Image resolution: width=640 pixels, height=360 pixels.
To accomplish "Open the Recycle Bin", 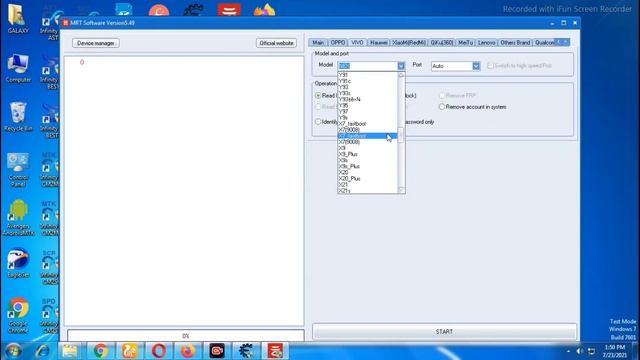I will point(18,116).
